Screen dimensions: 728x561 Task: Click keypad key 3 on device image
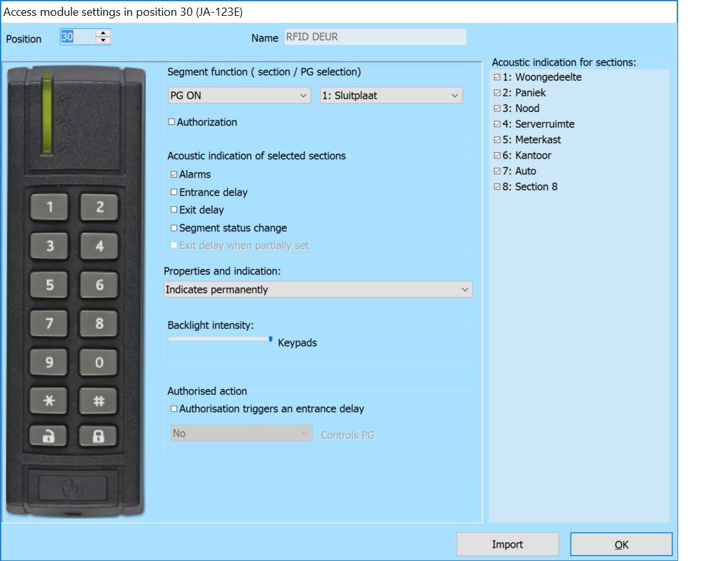49,246
